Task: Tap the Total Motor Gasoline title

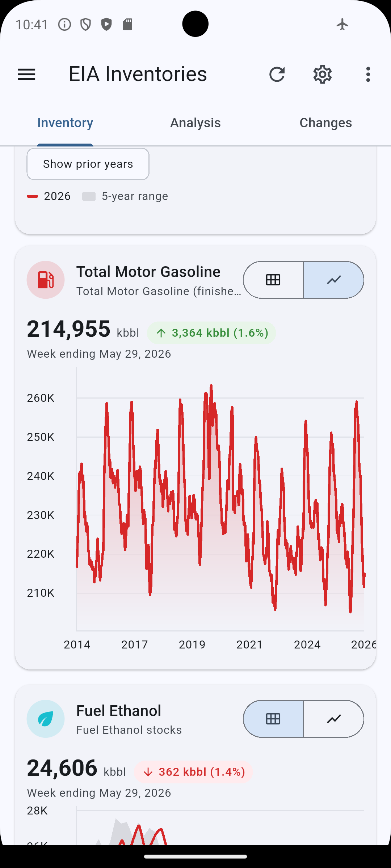Action: [x=148, y=272]
